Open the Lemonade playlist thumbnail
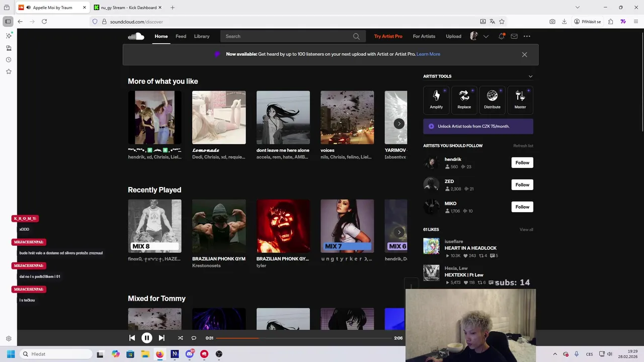 click(x=219, y=118)
